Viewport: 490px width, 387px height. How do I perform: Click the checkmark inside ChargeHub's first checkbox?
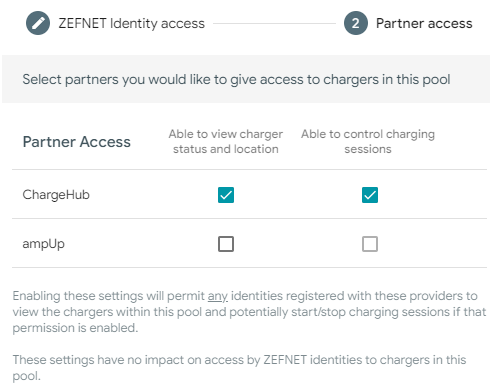pos(226,195)
